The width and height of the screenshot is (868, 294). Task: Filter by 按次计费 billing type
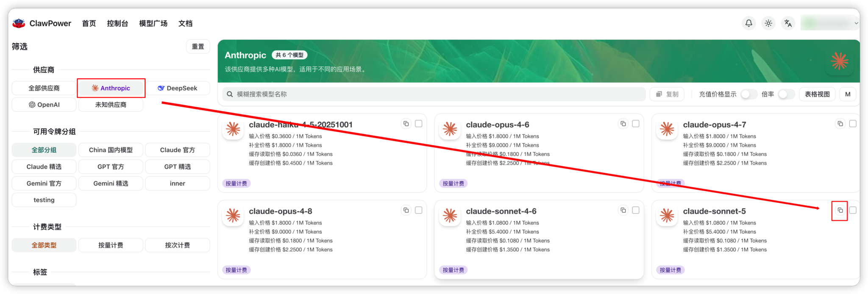coord(178,245)
